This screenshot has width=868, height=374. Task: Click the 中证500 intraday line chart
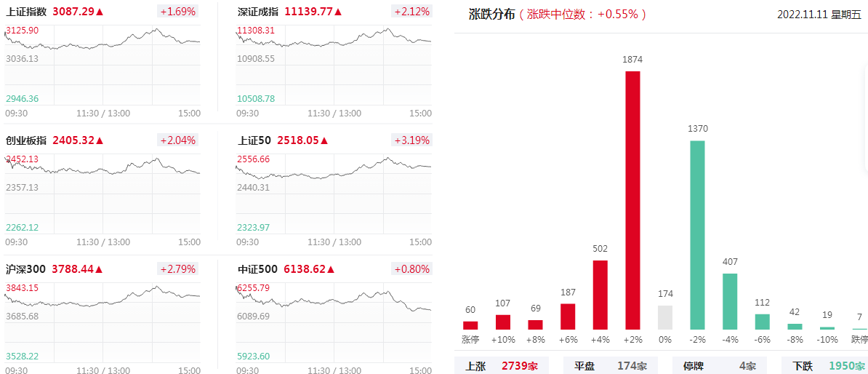point(334,323)
